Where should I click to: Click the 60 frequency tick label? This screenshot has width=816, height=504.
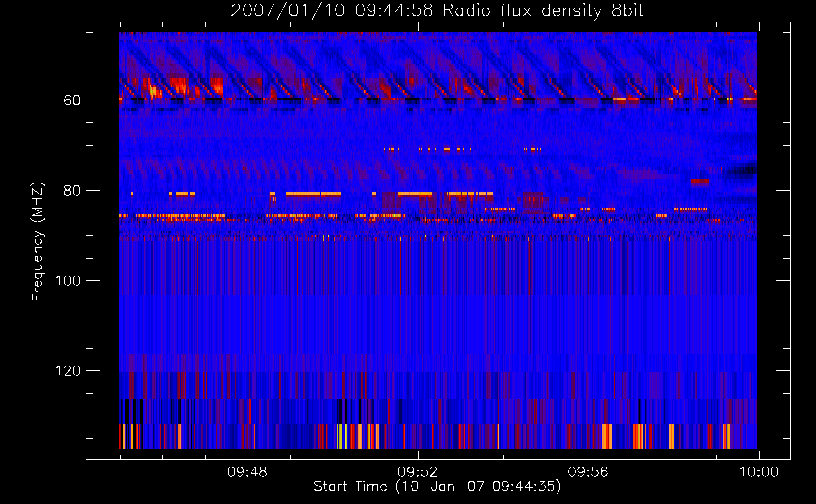click(x=72, y=100)
